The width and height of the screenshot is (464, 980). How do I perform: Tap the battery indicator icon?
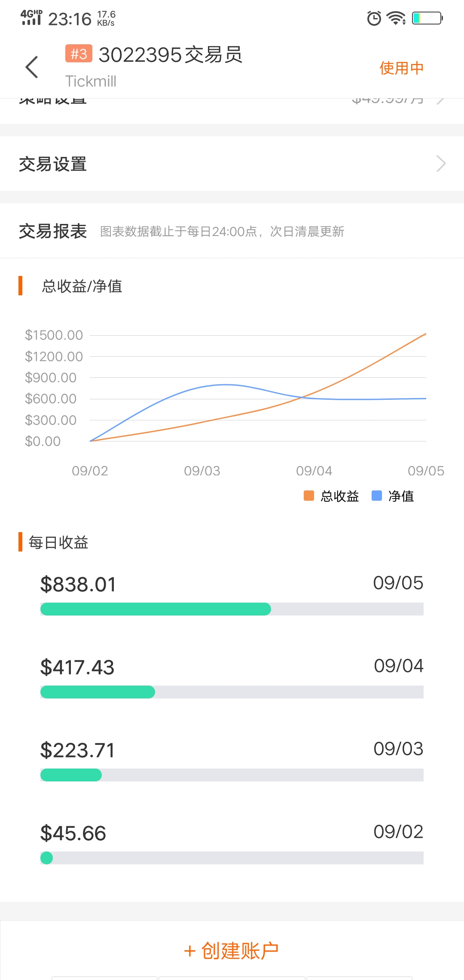(x=427, y=18)
